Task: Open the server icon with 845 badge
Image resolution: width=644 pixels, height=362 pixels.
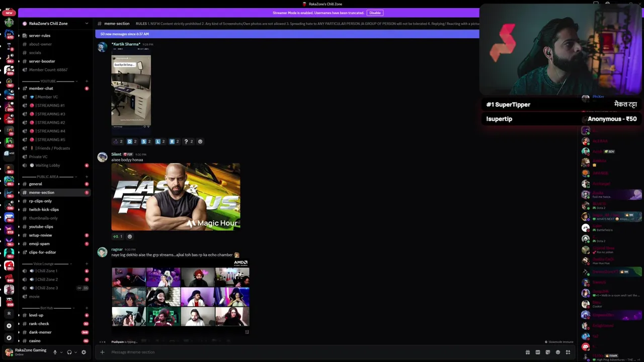Action: pos(9,278)
